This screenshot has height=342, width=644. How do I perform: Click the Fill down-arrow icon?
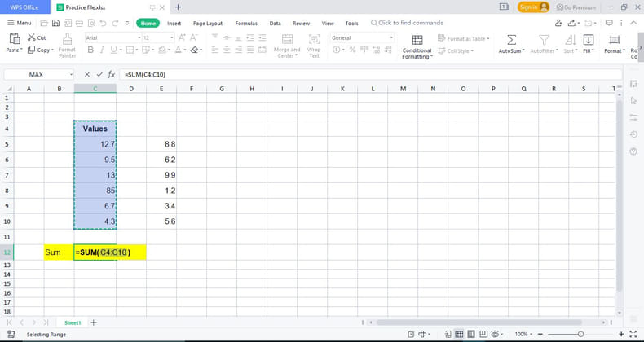[589, 40]
